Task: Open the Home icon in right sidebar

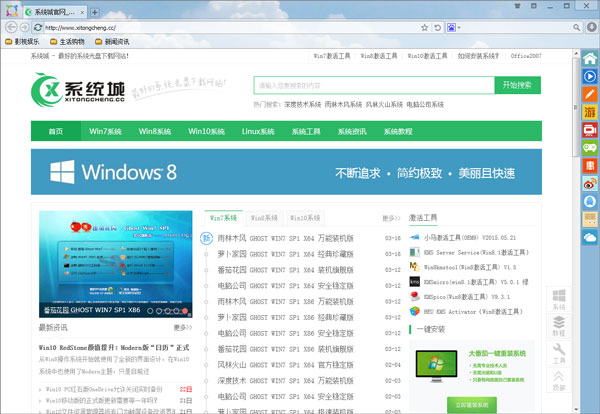Action: tap(590, 59)
